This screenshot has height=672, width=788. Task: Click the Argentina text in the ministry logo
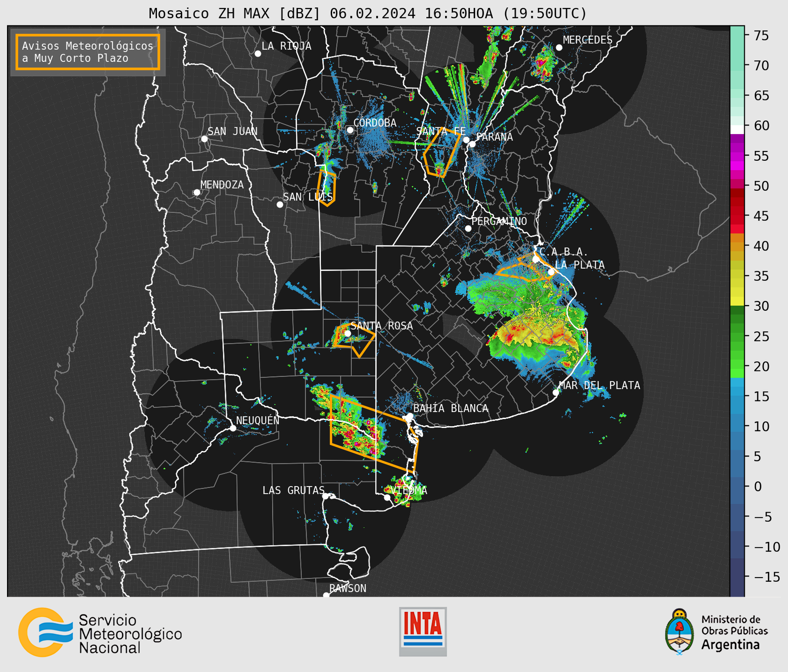click(731, 645)
